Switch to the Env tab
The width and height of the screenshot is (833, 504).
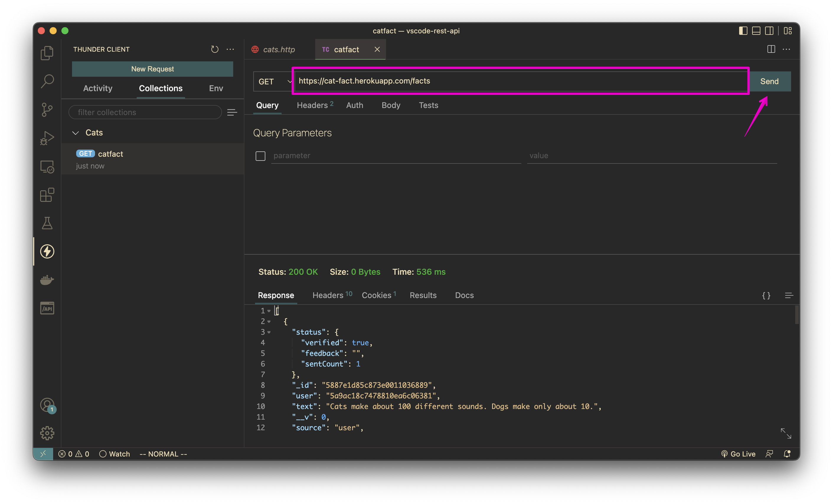(x=216, y=88)
